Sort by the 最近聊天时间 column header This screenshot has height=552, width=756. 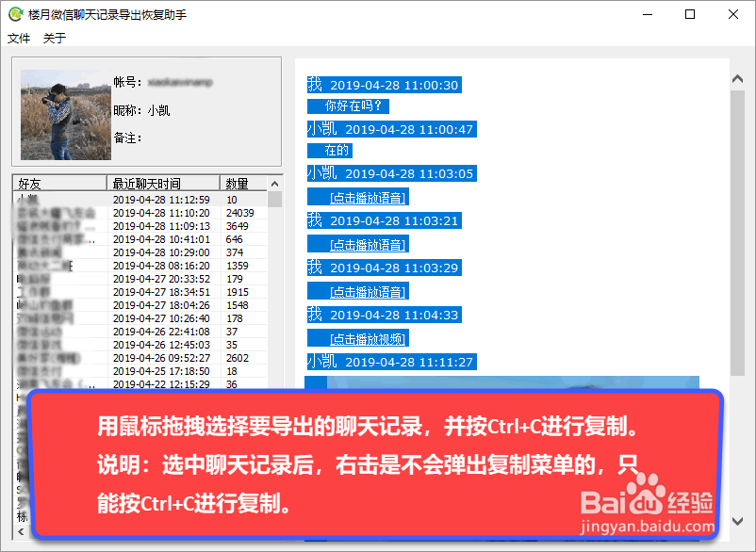point(163,184)
